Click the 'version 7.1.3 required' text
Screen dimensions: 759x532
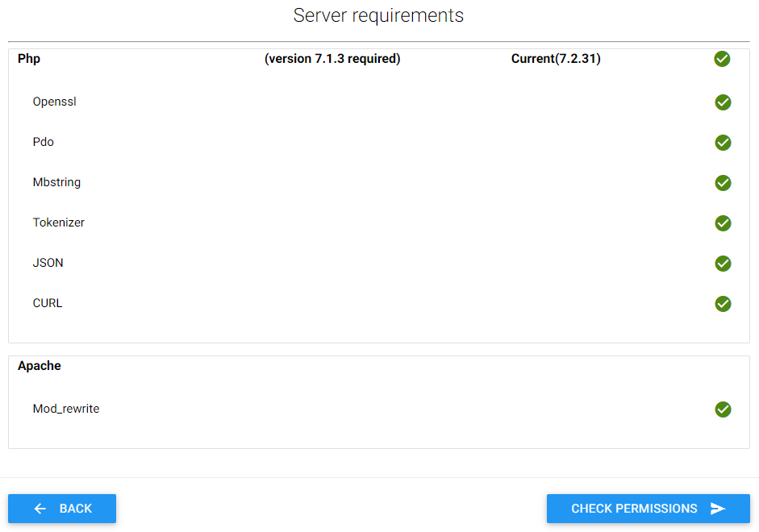coord(332,59)
